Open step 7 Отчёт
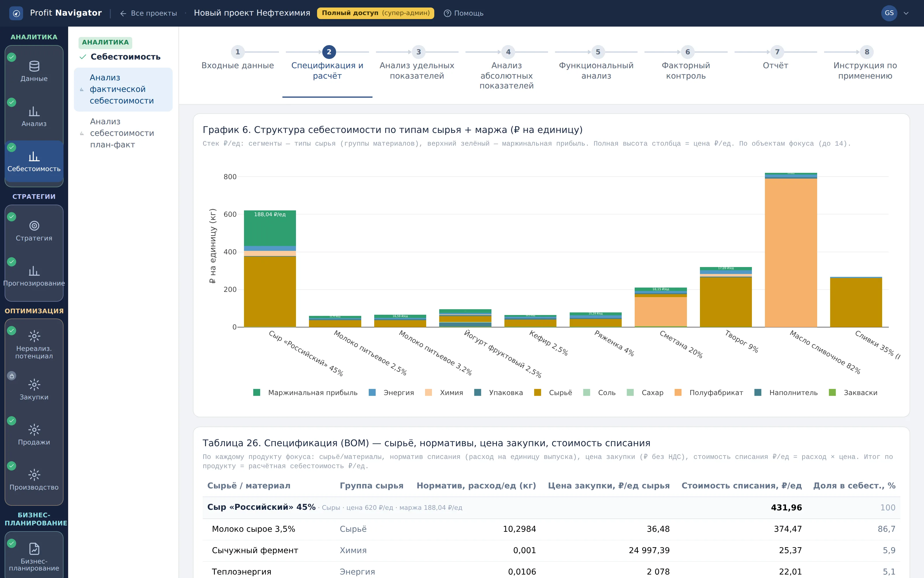The height and width of the screenshot is (578, 924). (776, 58)
